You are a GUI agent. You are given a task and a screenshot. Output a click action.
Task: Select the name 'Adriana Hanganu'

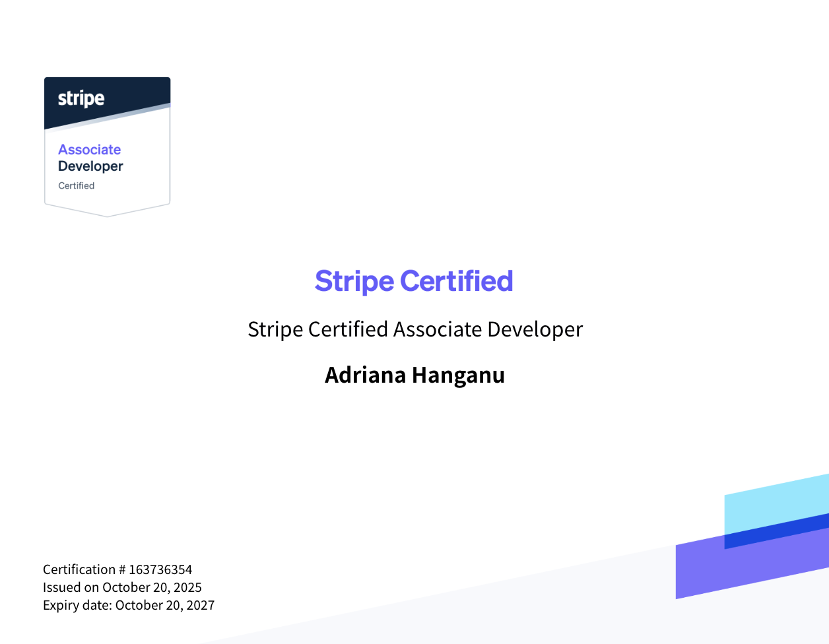point(415,375)
